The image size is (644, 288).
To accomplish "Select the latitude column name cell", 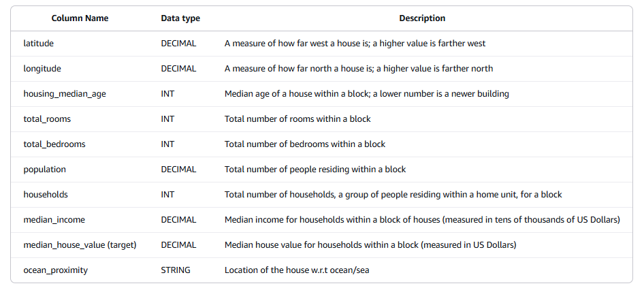I will click(x=38, y=43).
